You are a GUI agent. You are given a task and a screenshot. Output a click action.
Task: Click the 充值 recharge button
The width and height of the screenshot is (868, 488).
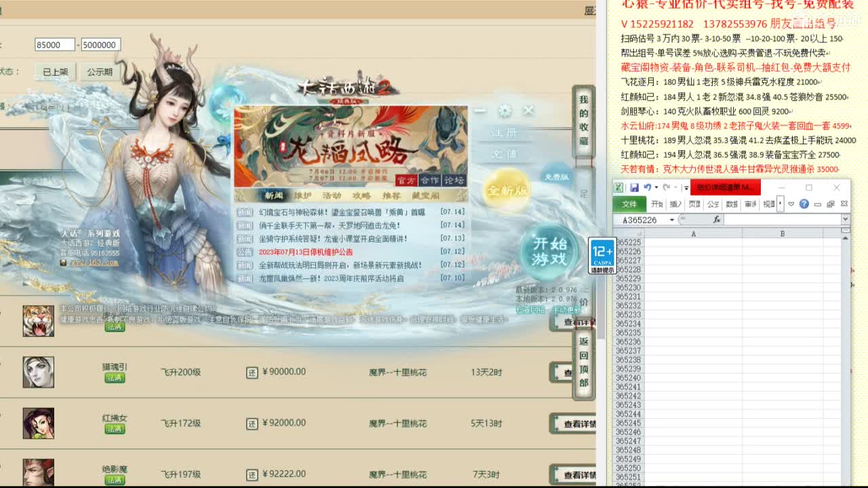(504, 155)
